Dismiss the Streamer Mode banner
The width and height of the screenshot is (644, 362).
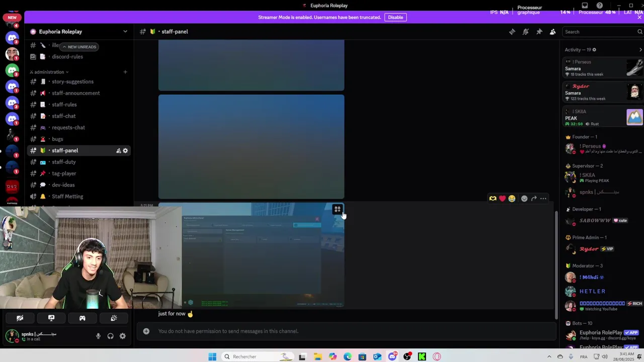639,17
